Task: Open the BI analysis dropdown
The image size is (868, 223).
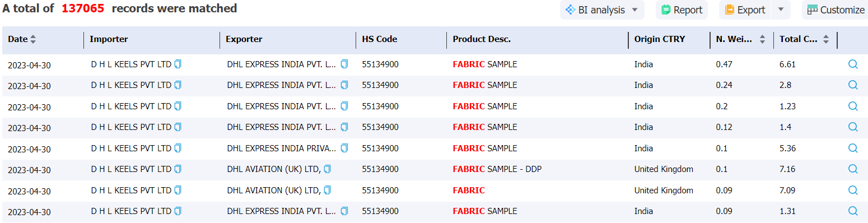Action: (602, 10)
